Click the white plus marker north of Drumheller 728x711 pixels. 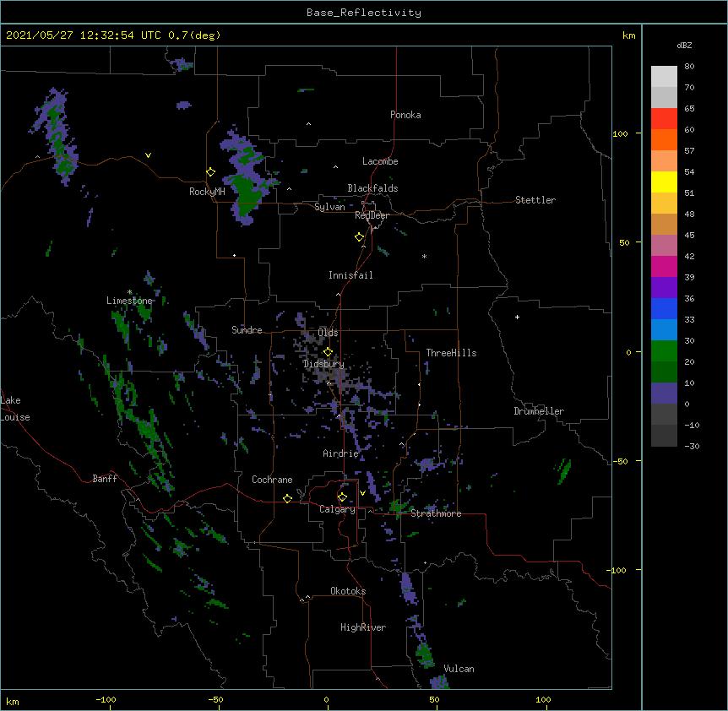[x=517, y=317]
